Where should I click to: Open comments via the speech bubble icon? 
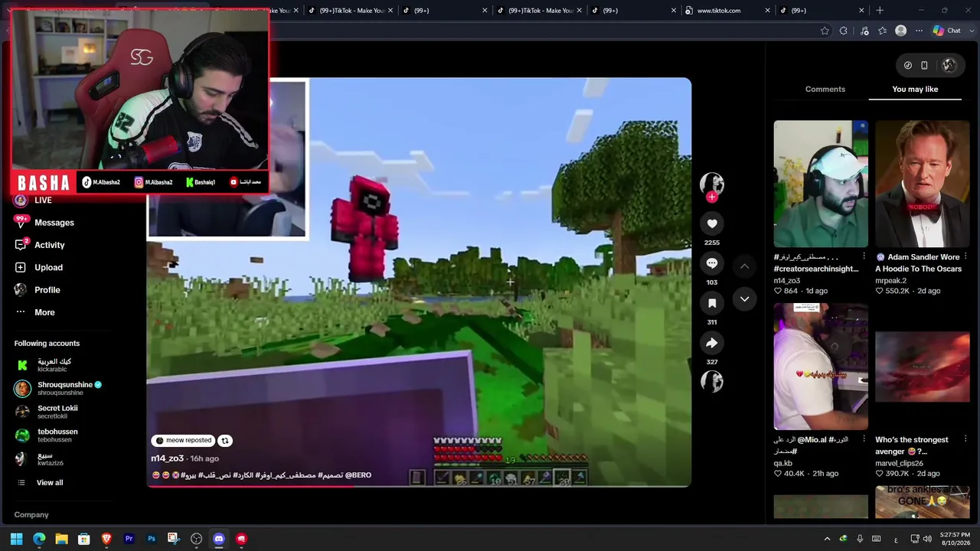pyautogui.click(x=712, y=263)
